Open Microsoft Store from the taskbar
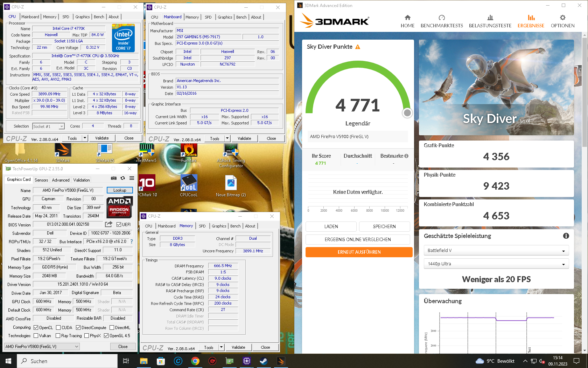This screenshot has height=368, width=588. (x=161, y=361)
